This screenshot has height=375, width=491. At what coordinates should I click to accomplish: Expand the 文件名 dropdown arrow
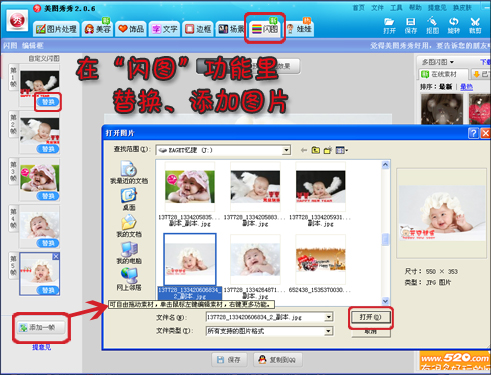pyautogui.click(x=329, y=317)
